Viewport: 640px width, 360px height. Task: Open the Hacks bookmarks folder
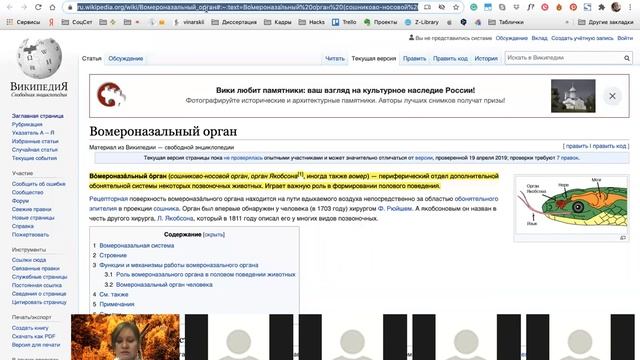point(312,22)
